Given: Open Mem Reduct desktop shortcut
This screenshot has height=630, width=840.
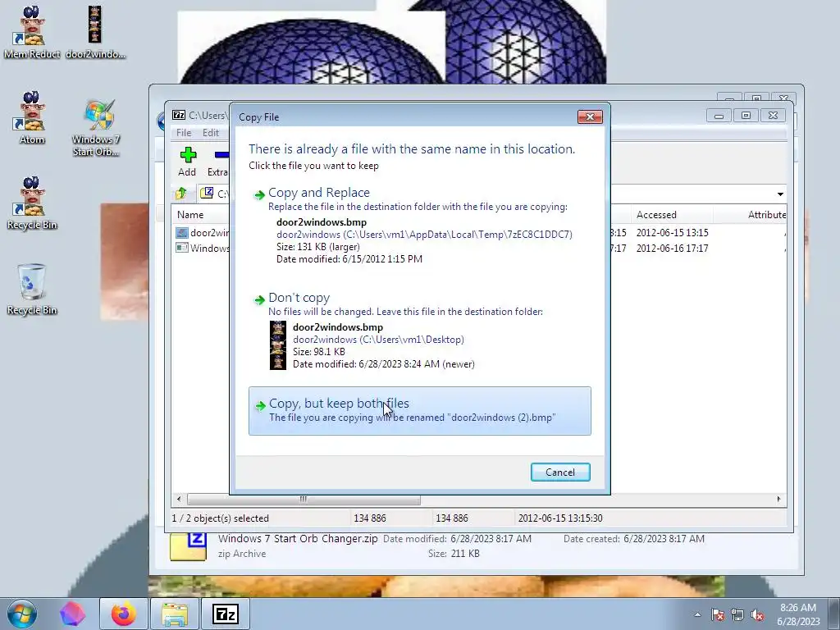Looking at the screenshot, I should pos(32,32).
